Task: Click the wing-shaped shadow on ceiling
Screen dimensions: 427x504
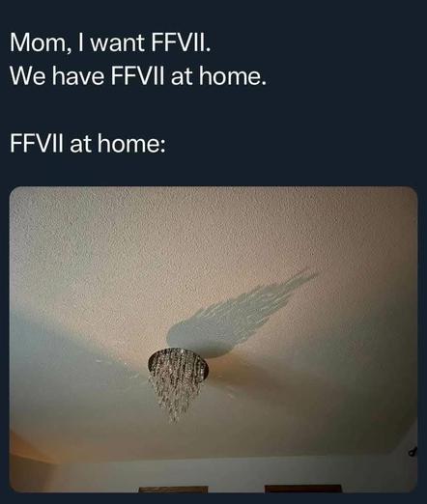Action: click(x=242, y=314)
